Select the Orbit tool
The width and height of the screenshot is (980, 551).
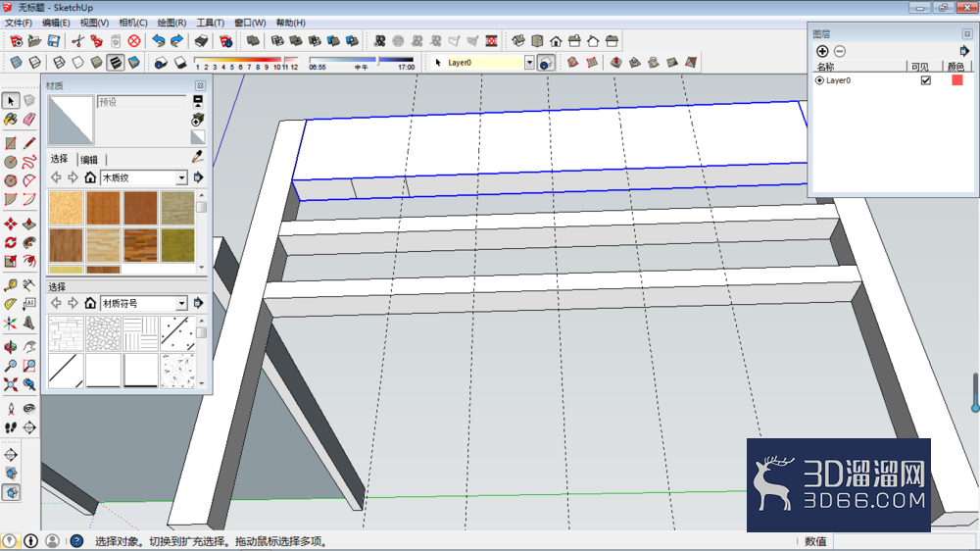click(11, 347)
